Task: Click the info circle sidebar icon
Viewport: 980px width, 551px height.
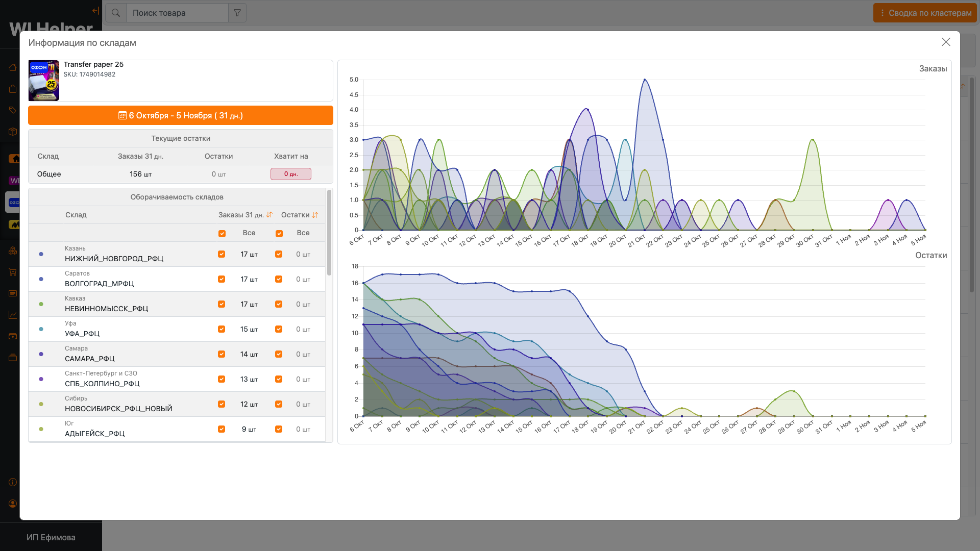Action: pyautogui.click(x=13, y=482)
